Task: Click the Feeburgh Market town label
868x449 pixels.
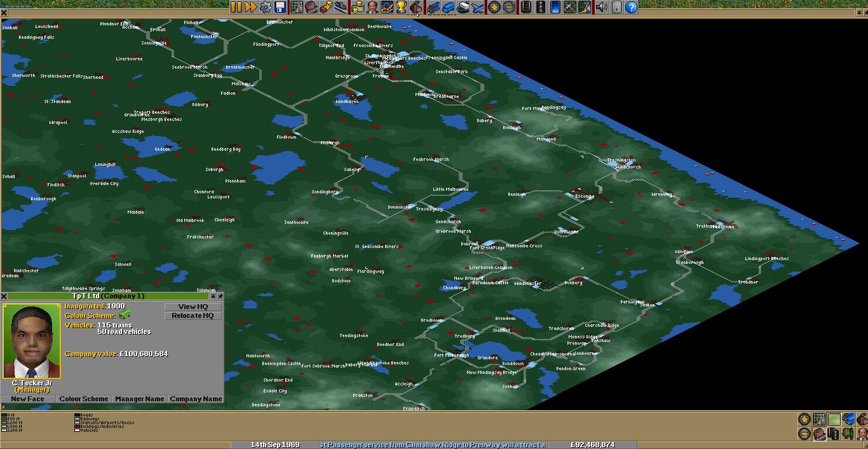Action: click(330, 256)
